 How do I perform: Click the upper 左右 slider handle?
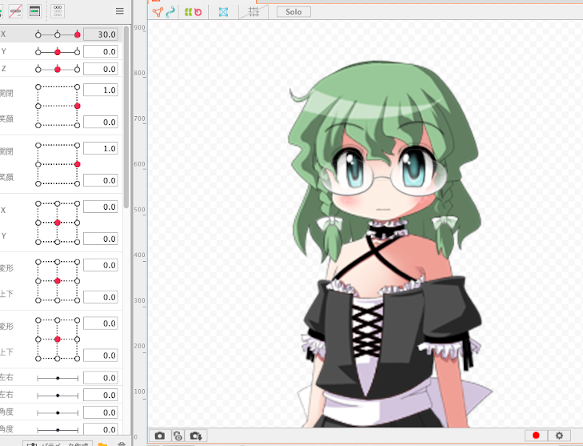click(x=58, y=378)
